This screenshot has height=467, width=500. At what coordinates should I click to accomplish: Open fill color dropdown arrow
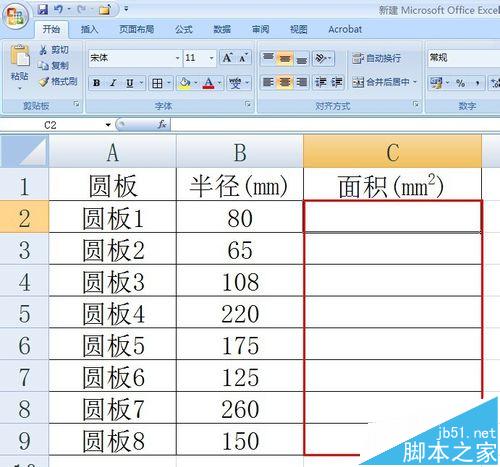196,83
